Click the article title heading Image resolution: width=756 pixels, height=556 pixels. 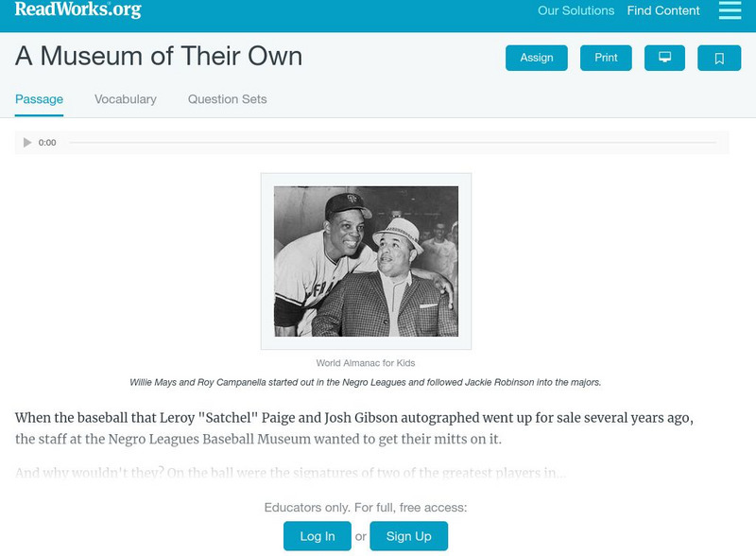[x=159, y=57]
